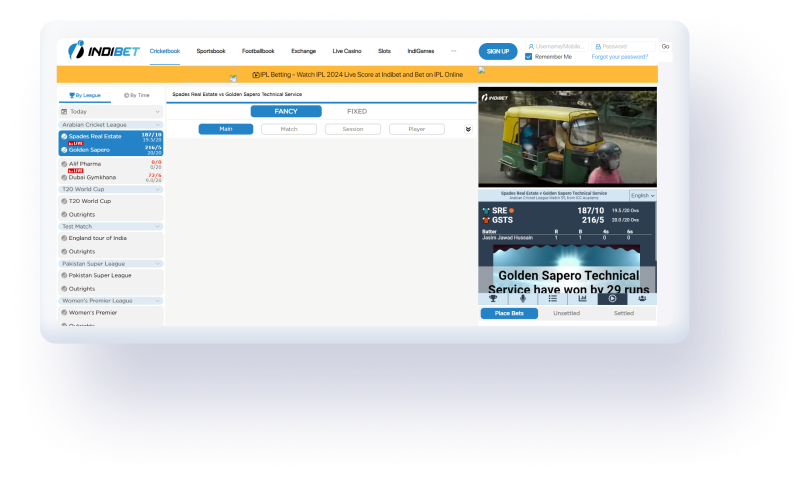Click the trophy icon on By League tab
Image resolution: width=810 pixels, height=484 pixels.
tap(72, 95)
